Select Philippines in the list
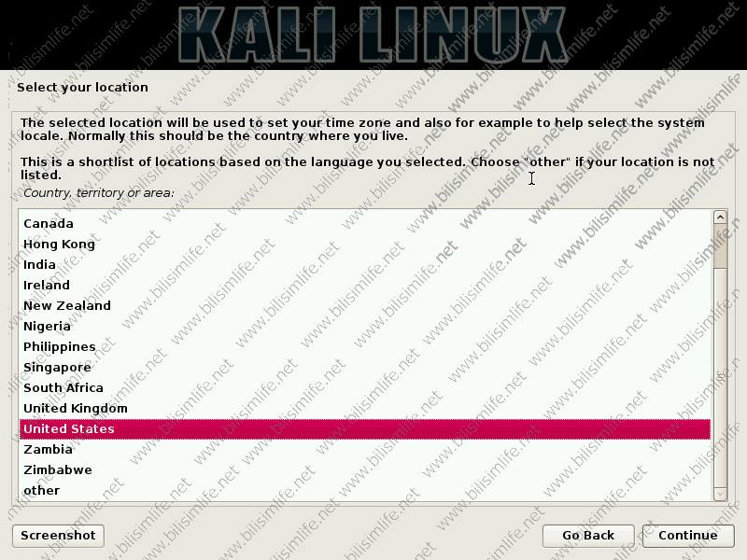Screen dimensions: 747x560 (x=365, y=346)
